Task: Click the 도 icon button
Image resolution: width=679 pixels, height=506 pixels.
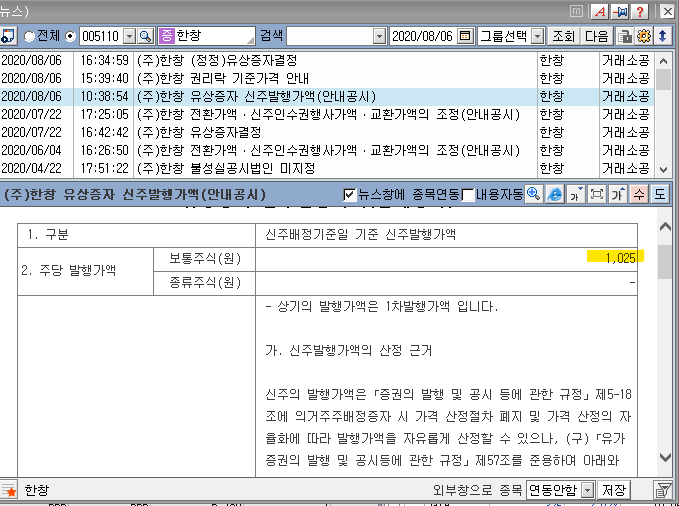Action: (660, 194)
